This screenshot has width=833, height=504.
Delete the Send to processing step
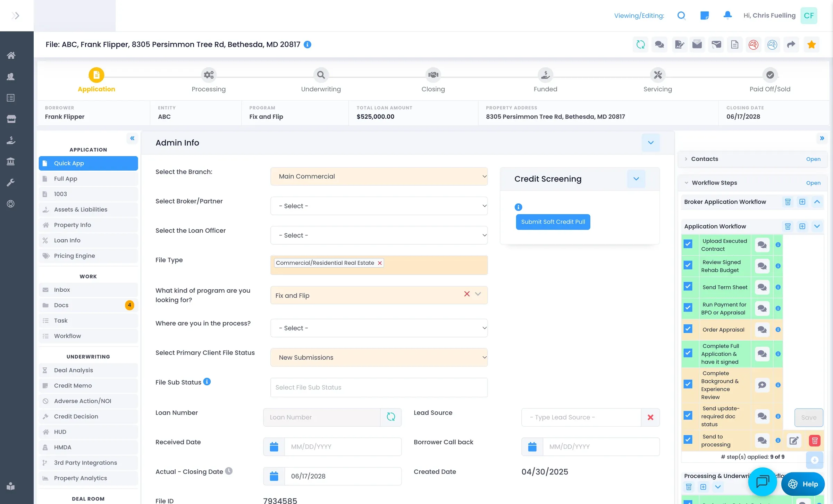tap(814, 441)
